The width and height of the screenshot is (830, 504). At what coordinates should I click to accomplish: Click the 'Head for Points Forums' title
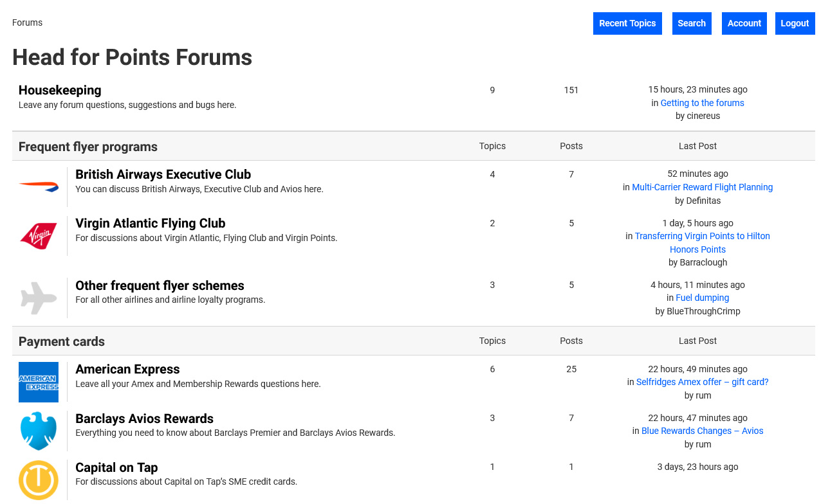pyautogui.click(x=132, y=57)
